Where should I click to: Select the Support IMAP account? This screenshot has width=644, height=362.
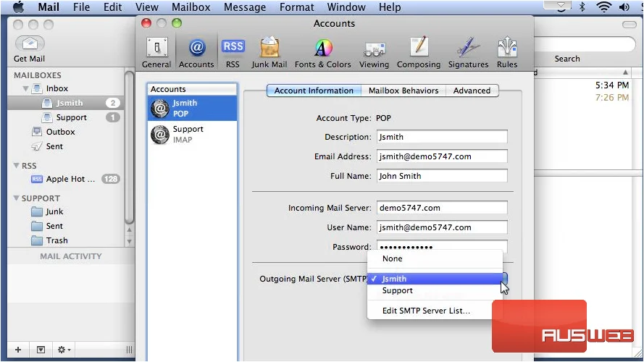tap(192, 134)
